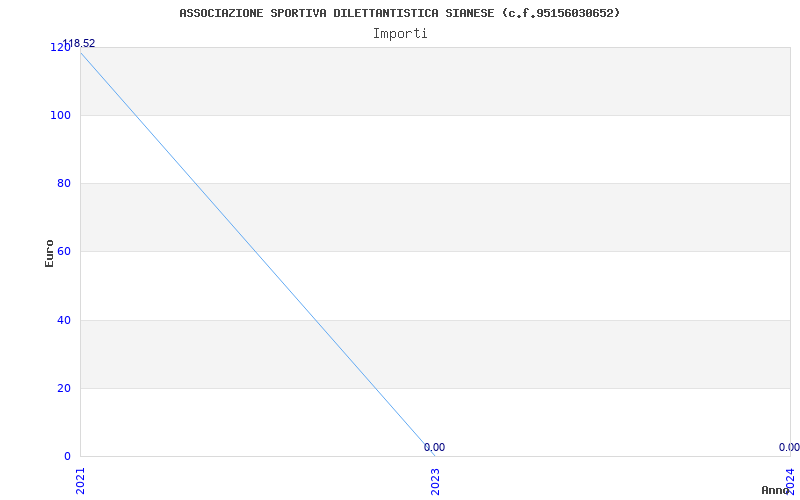Viewport: 800px width, 500px height.
Task: Click the 100 y-axis tick label
Action: point(60,115)
